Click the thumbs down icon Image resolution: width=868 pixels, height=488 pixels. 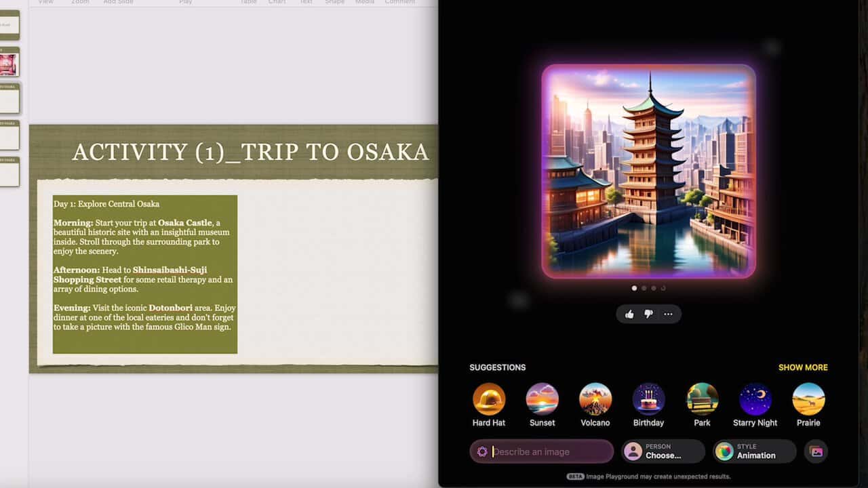pyautogui.click(x=648, y=314)
